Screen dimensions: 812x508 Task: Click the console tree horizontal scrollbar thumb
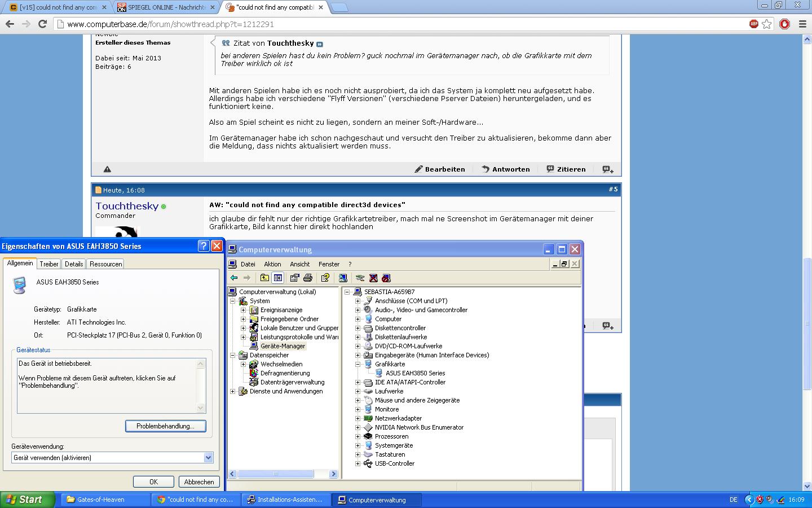[276, 474]
